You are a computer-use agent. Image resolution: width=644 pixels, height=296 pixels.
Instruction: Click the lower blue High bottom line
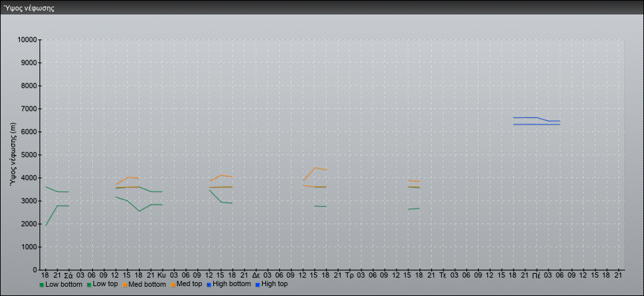pos(537,124)
